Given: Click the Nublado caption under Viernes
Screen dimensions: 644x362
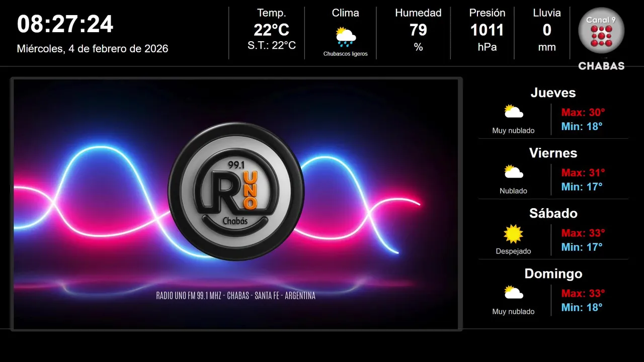Looking at the screenshot, I should 514,191.
